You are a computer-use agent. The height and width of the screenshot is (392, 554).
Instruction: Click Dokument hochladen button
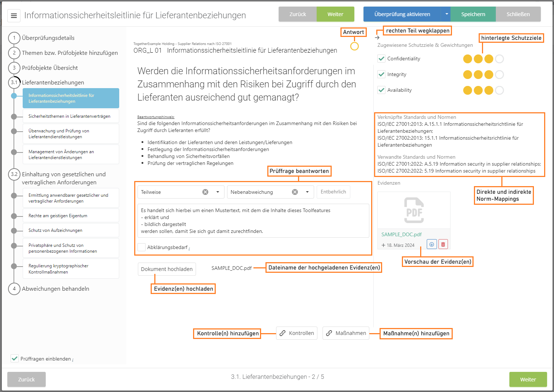point(167,269)
